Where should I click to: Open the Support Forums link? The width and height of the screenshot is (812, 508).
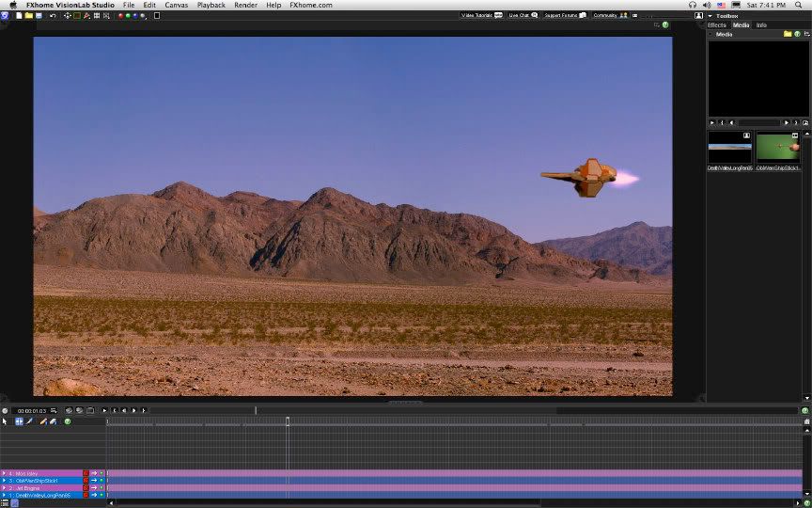click(565, 16)
